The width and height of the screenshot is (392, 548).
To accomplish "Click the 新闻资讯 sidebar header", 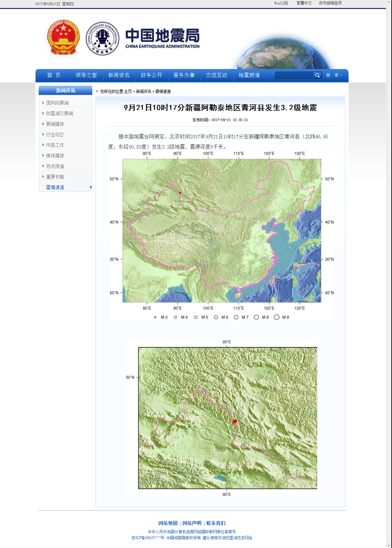I will 65,90.
